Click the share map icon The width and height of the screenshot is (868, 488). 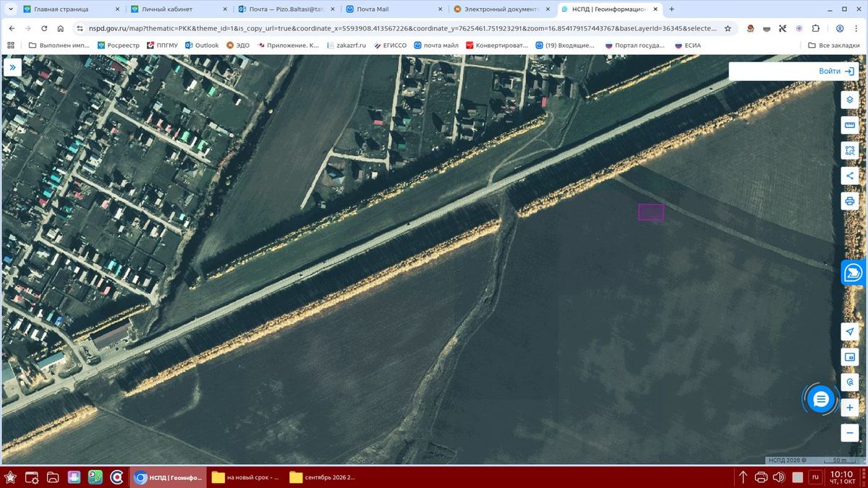pos(850,176)
